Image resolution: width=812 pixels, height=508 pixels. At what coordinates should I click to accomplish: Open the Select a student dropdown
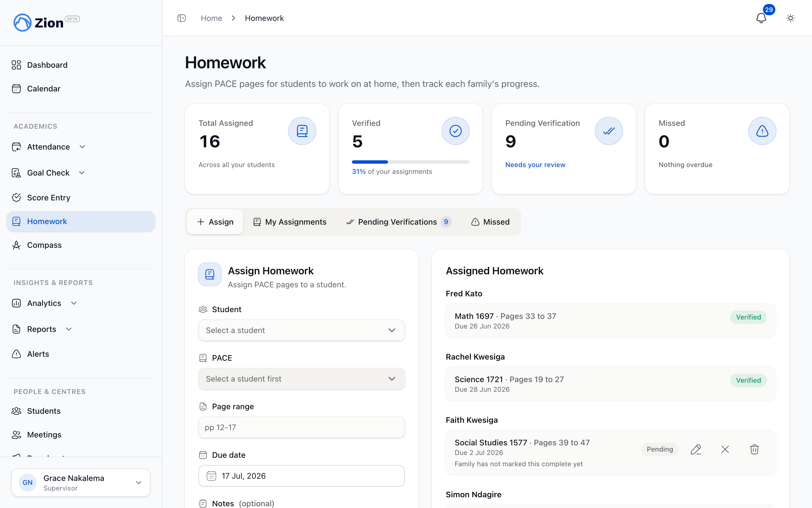301,330
